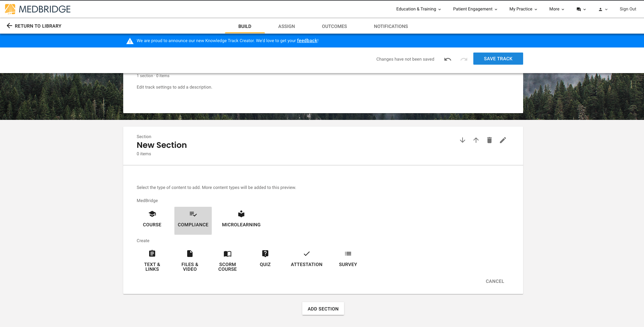Switch to the Outcomes tab

[x=334, y=26]
